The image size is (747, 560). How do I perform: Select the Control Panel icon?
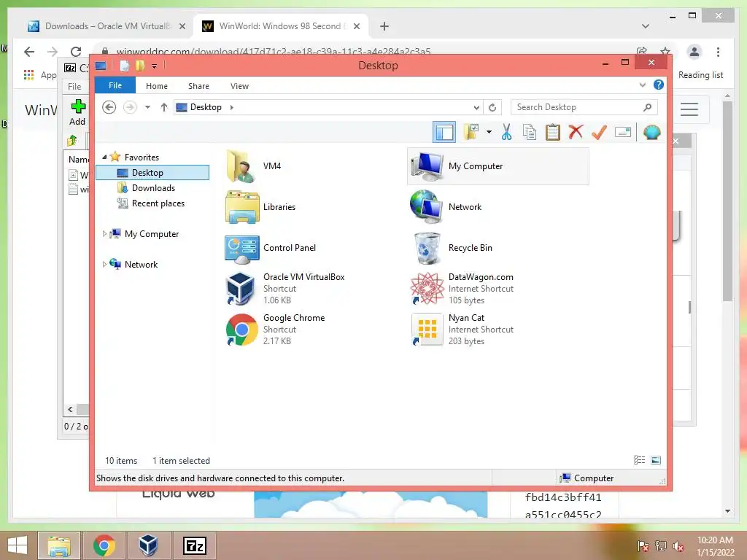click(242, 249)
